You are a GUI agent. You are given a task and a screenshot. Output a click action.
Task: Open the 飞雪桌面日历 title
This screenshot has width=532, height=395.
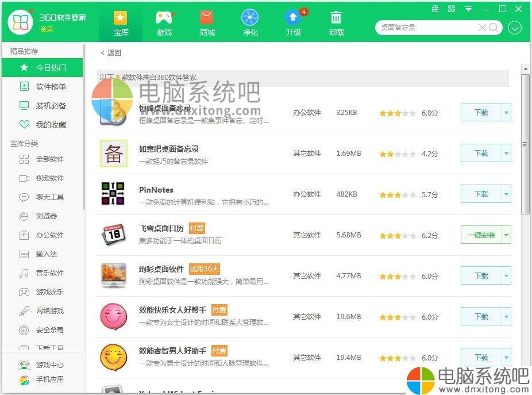pos(161,228)
